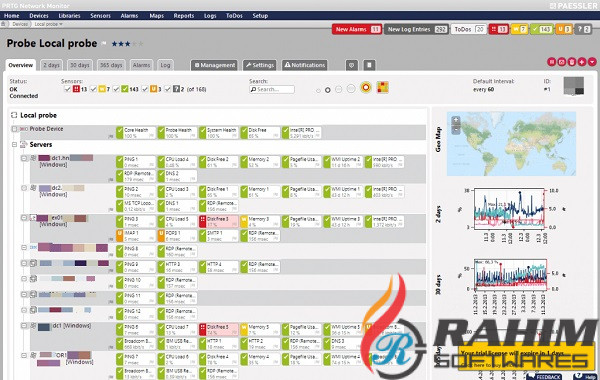Click the Search input field
The image size is (600, 380).
coord(272,89)
